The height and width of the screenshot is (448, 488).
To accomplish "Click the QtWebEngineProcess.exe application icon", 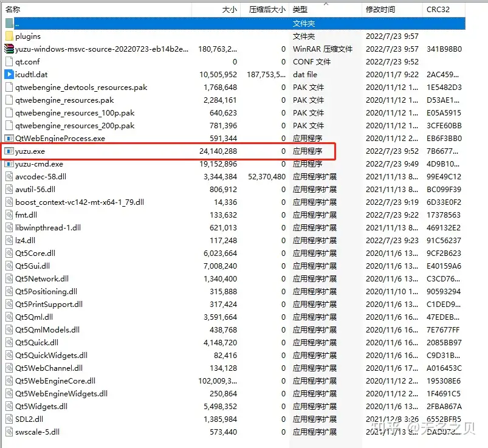I will [9, 138].
